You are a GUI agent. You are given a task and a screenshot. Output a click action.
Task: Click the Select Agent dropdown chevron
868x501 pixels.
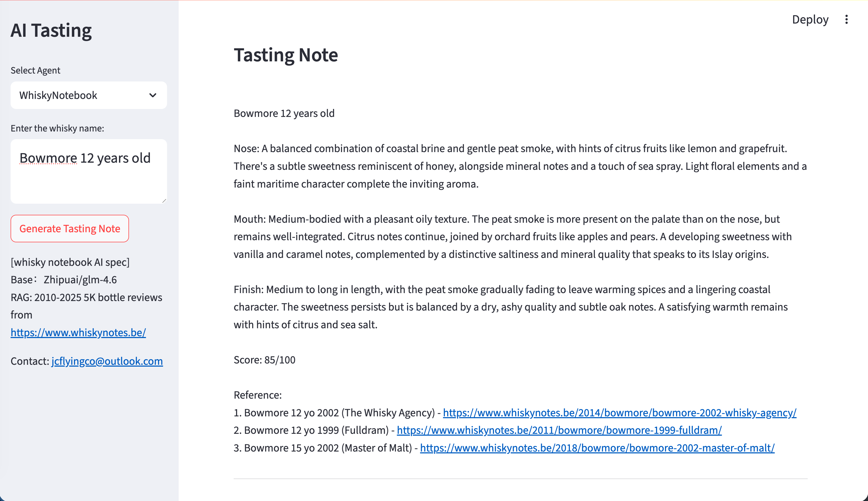click(153, 95)
